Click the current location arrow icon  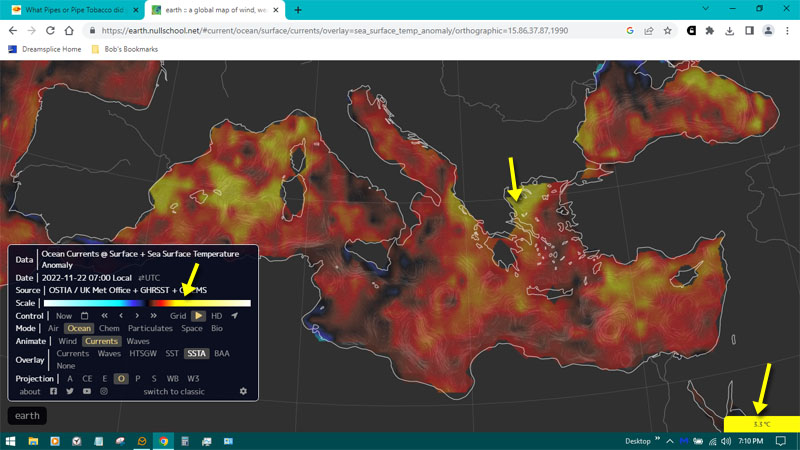tap(235, 316)
